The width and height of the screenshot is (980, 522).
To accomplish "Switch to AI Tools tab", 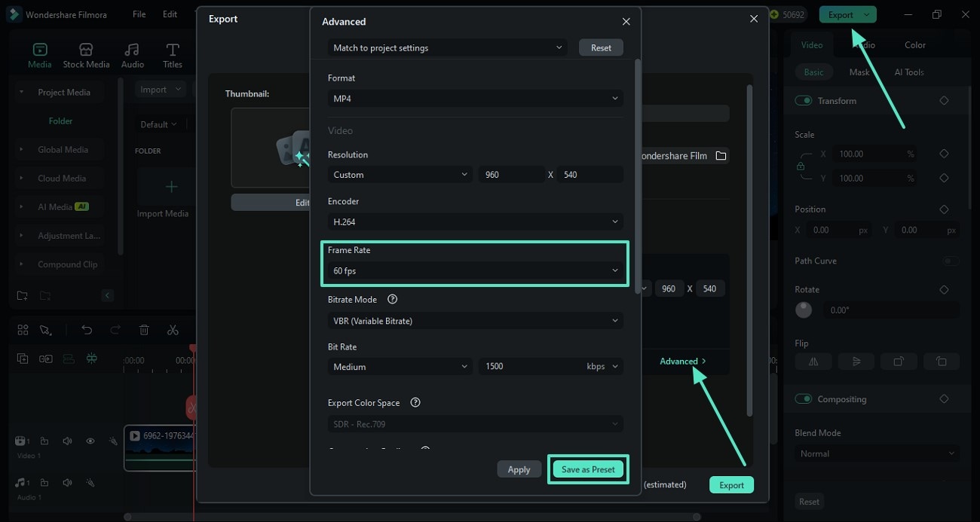I will 909,72.
